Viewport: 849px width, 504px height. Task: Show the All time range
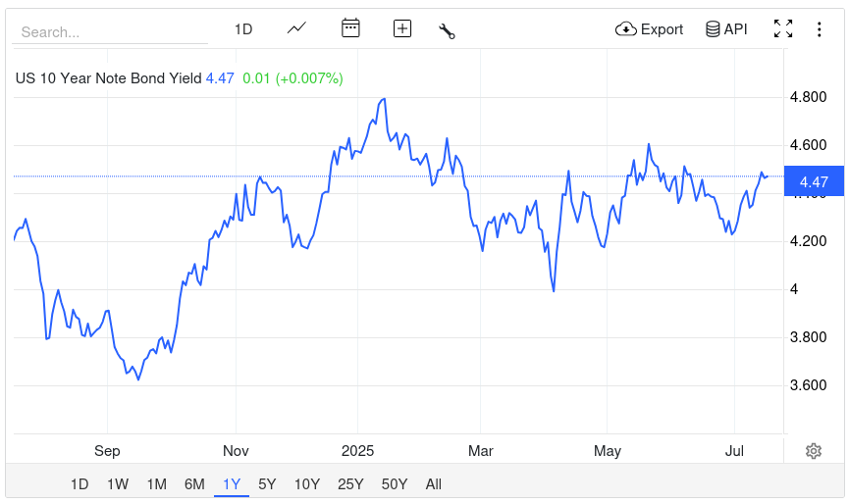click(x=433, y=483)
